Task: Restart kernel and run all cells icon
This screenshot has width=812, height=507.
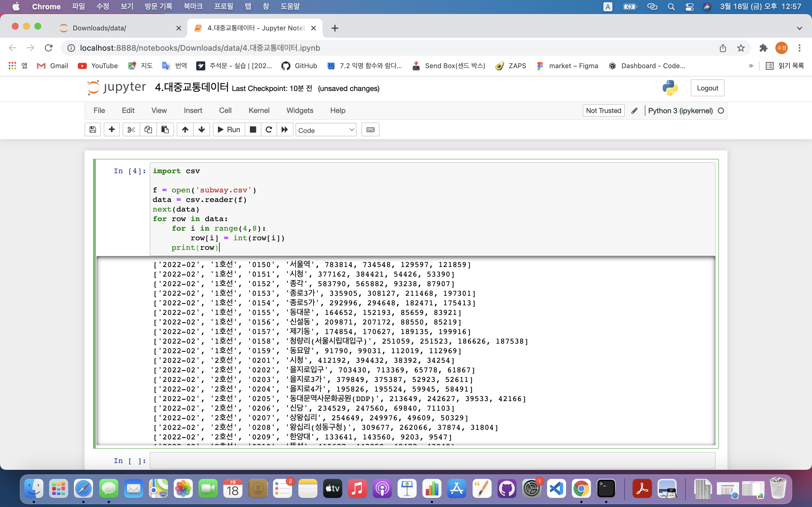Action: pos(285,130)
